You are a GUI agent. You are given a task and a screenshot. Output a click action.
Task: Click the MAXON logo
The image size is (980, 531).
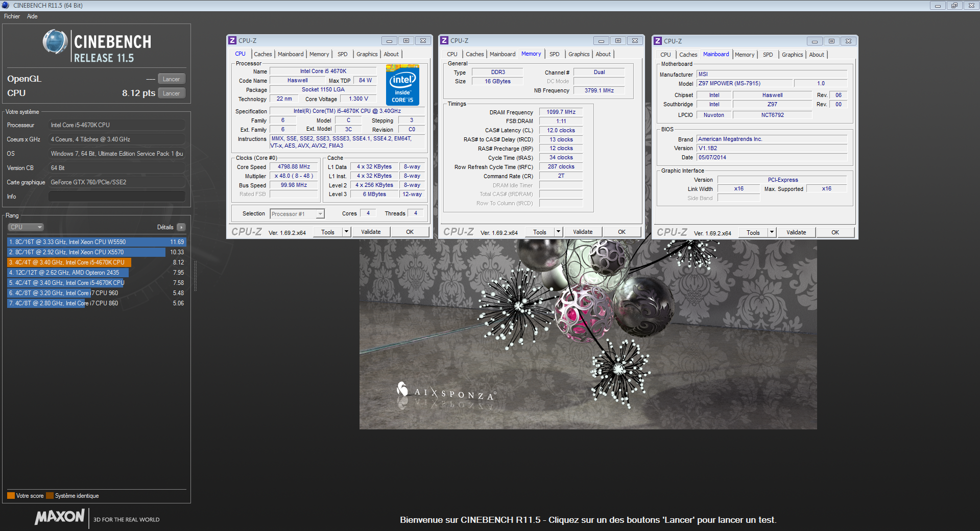tap(59, 517)
